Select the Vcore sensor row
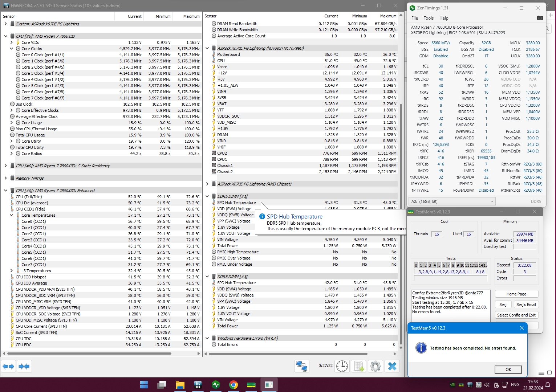556x392 pixels. [301, 67]
